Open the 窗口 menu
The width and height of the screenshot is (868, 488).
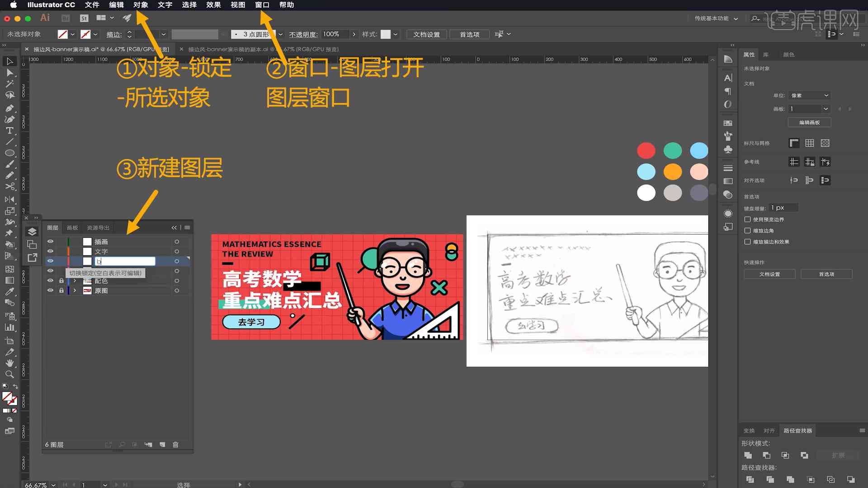pyautogui.click(x=262, y=5)
